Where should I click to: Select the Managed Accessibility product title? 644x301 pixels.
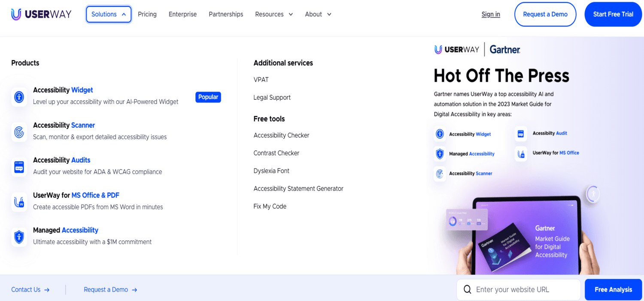coord(66,230)
